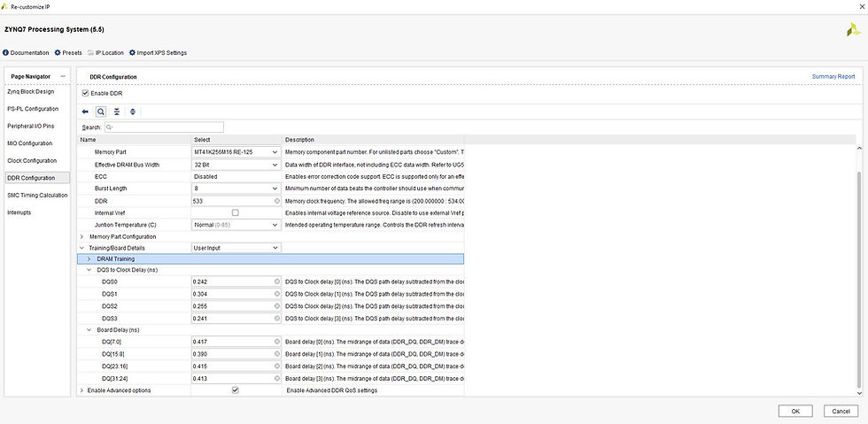Toggle Enable Advanced options checkbox
Screen dimensions: 868x424
click(236, 390)
